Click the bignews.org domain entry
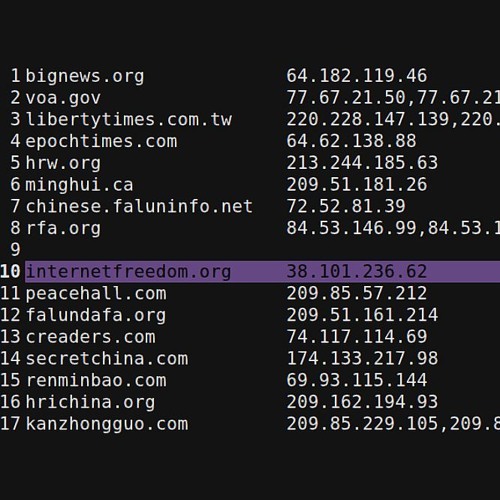The height and width of the screenshot is (500, 500). pyautogui.click(x=85, y=76)
